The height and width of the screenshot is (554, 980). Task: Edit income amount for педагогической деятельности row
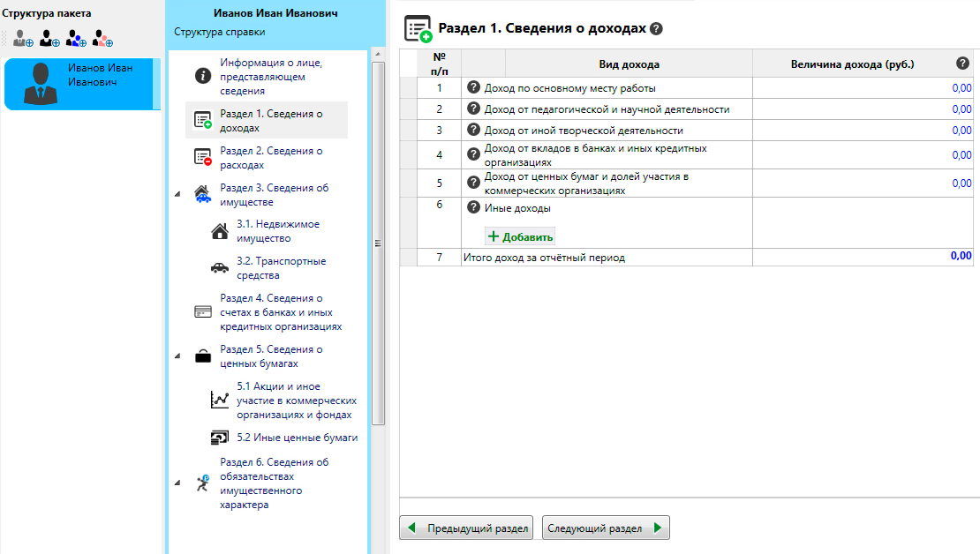click(x=863, y=109)
